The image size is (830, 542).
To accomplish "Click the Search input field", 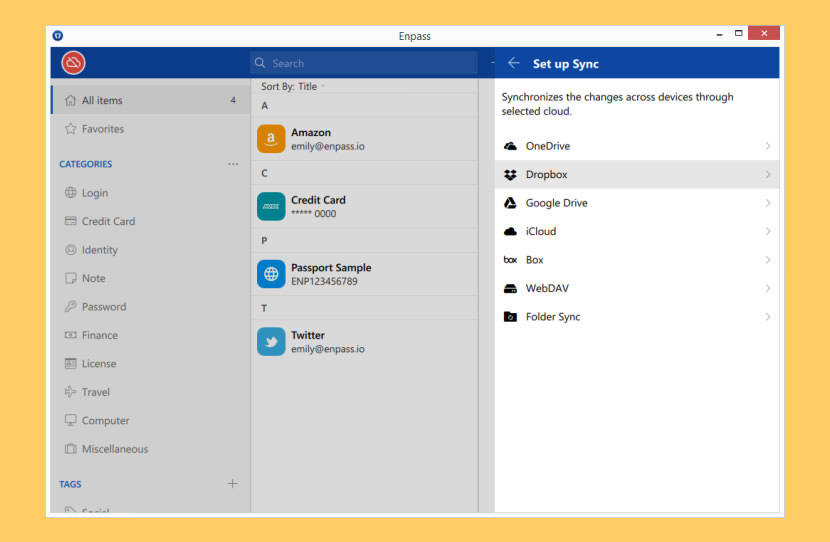I will point(364,63).
